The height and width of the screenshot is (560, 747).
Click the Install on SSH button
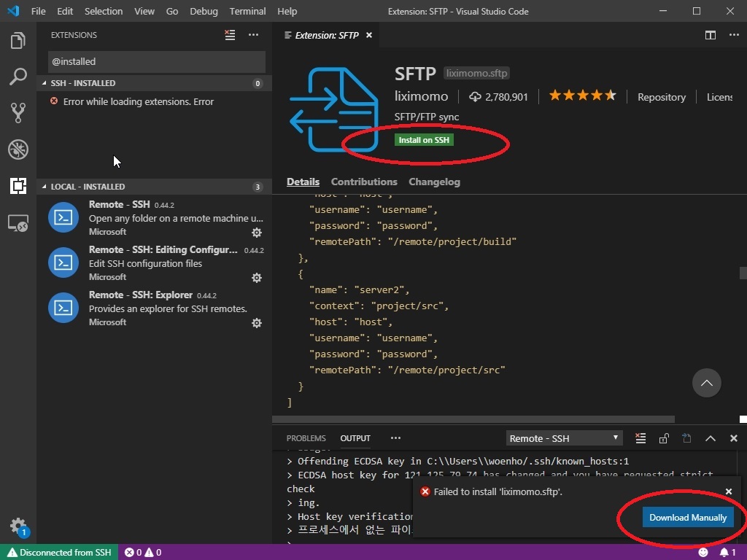coord(424,140)
